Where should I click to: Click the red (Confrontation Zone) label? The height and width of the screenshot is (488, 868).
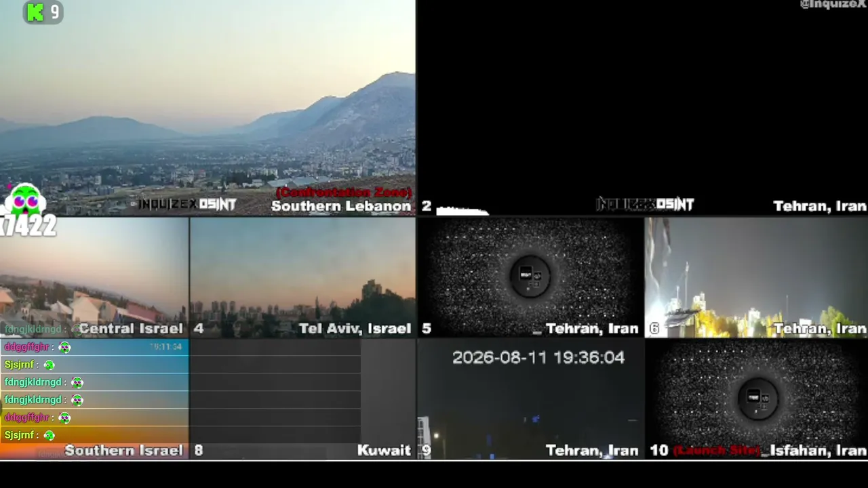(x=344, y=192)
